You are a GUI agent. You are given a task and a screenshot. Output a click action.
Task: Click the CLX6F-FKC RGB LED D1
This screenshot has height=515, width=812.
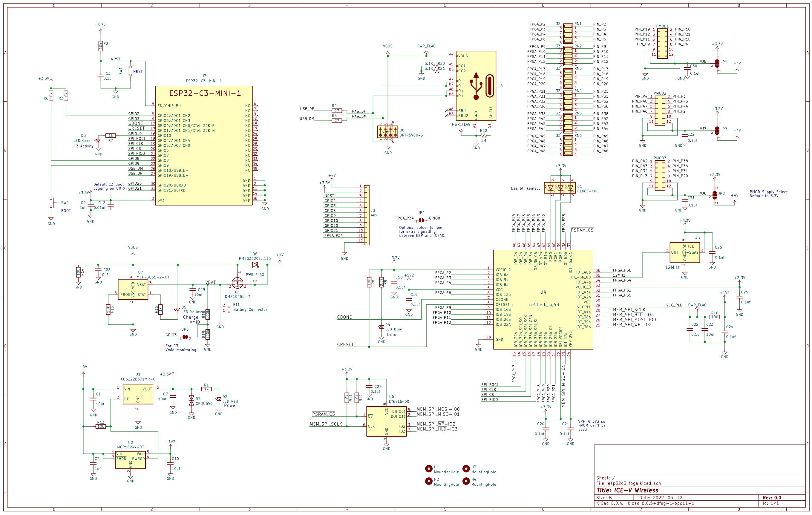click(560, 188)
